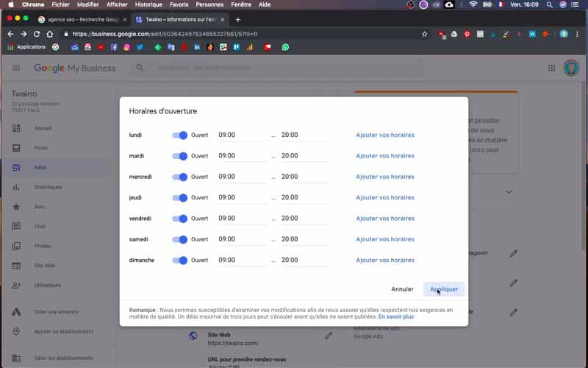Toggle dimanche open switch

(x=179, y=261)
